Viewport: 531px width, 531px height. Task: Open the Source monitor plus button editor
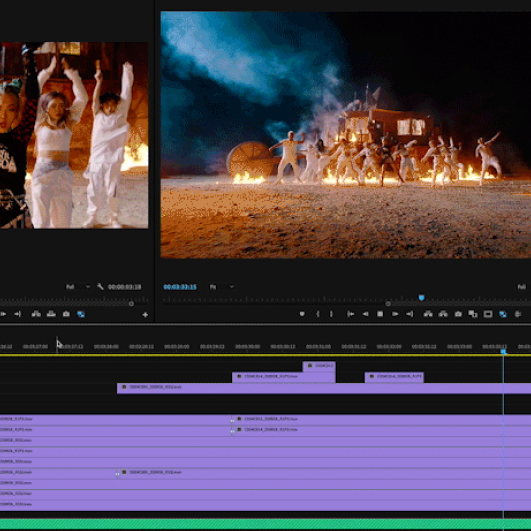[145, 315]
